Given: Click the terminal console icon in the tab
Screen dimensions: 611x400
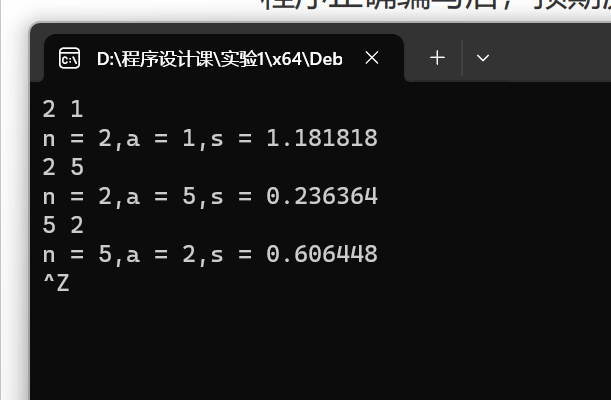Looking at the screenshot, I should tap(69, 58).
